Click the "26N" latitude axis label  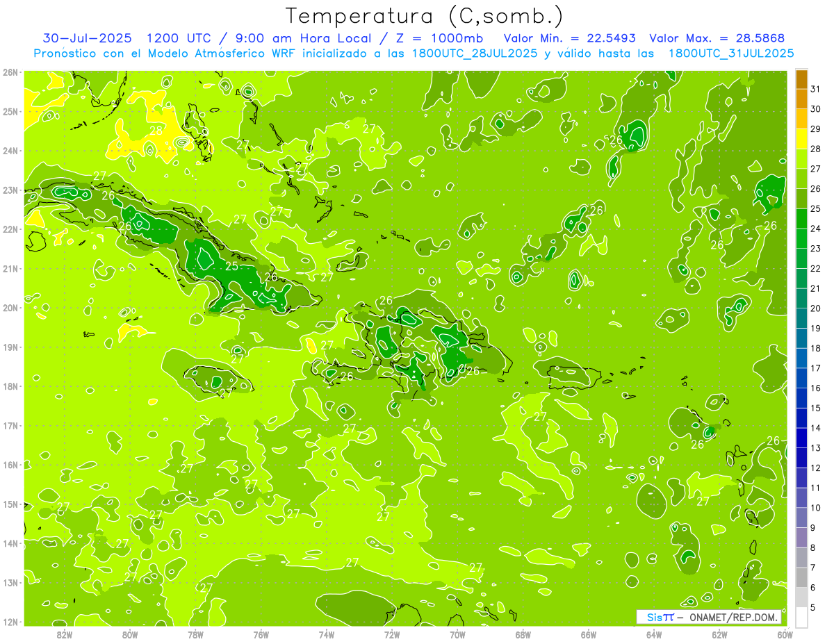[x=10, y=72]
